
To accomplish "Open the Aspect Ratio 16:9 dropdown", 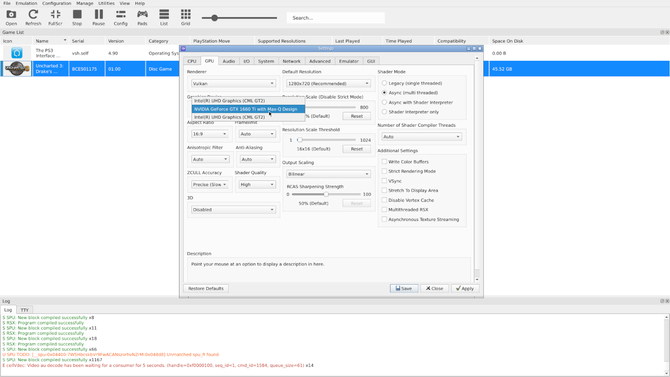I will click(209, 134).
